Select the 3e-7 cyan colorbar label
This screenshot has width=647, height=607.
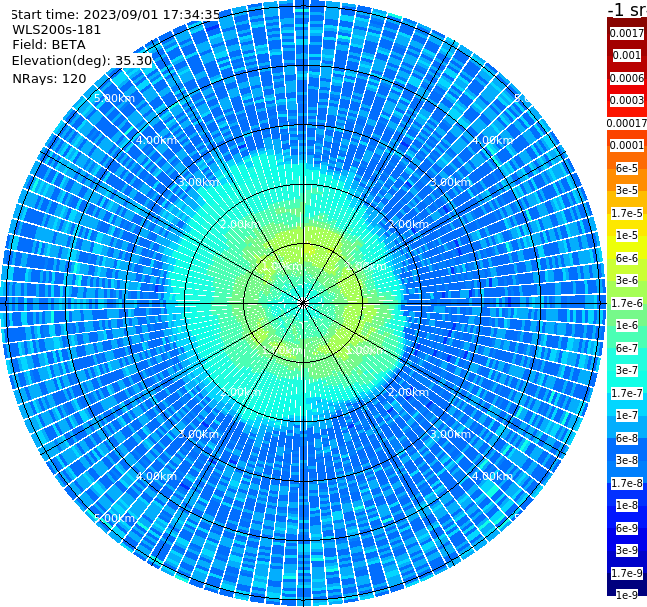point(627,370)
